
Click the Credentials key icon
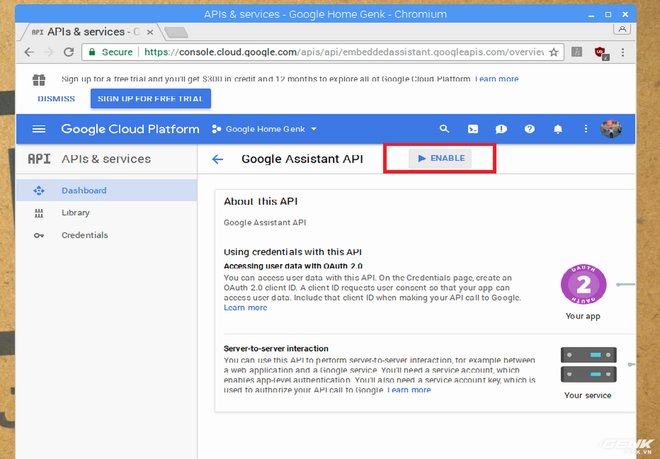tap(39, 235)
